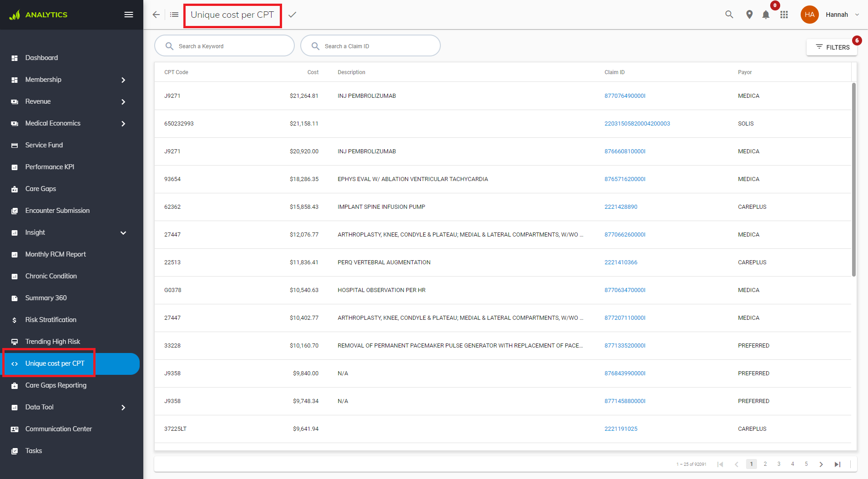Open Care Gaps in the sidebar
The width and height of the screenshot is (868, 479).
click(x=40, y=189)
